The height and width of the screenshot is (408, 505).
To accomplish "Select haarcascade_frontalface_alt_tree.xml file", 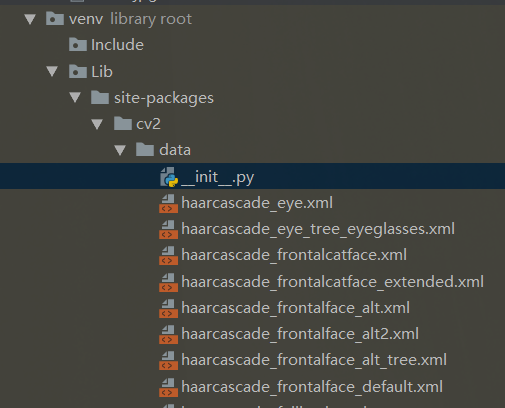I will [x=314, y=360].
